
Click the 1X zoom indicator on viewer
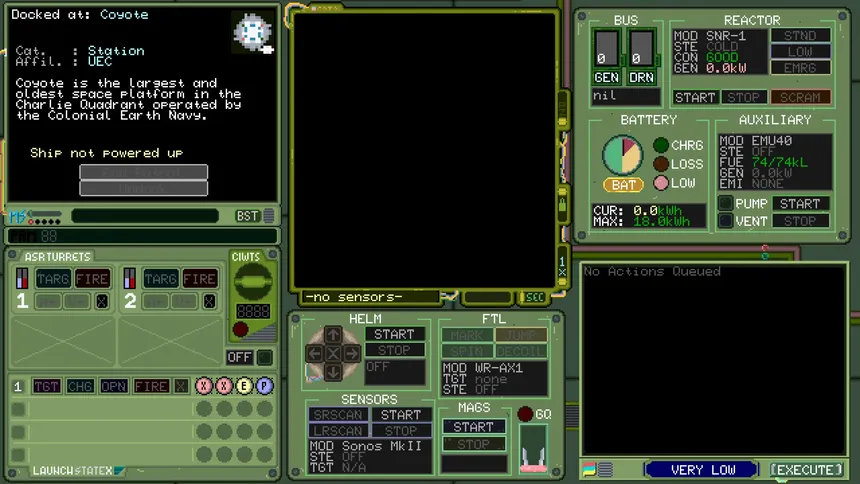(x=562, y=267)
